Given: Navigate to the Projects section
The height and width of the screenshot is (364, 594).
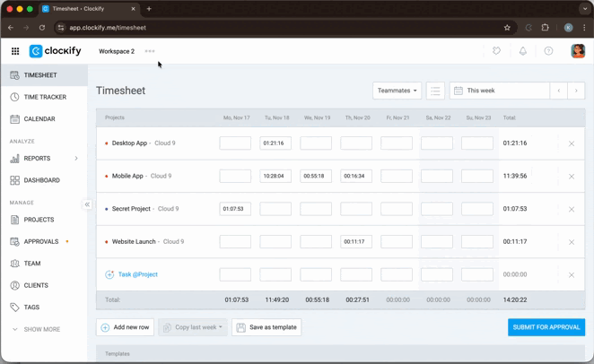Looking at the screenshot, I should click(39, 220).
